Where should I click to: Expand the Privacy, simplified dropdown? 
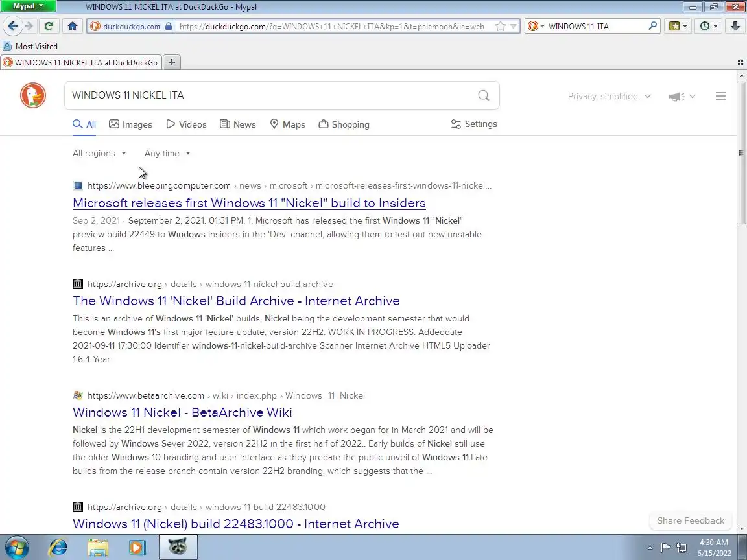[x=609, y=96]
